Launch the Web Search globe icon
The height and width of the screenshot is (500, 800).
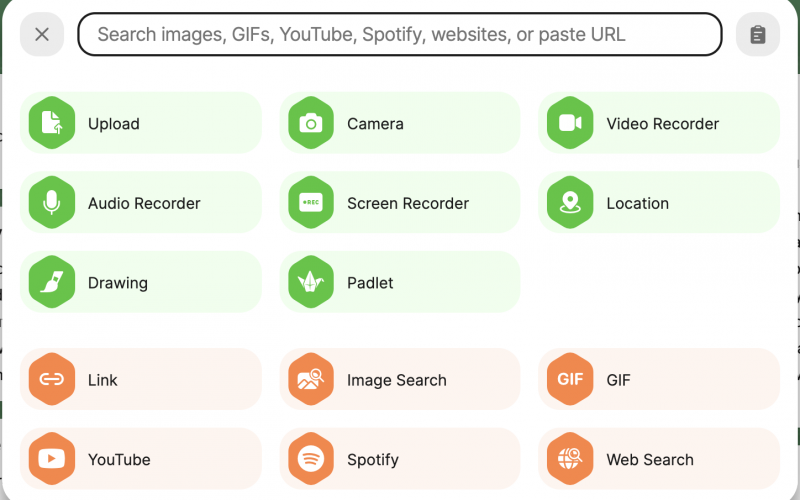coord(570,459)
